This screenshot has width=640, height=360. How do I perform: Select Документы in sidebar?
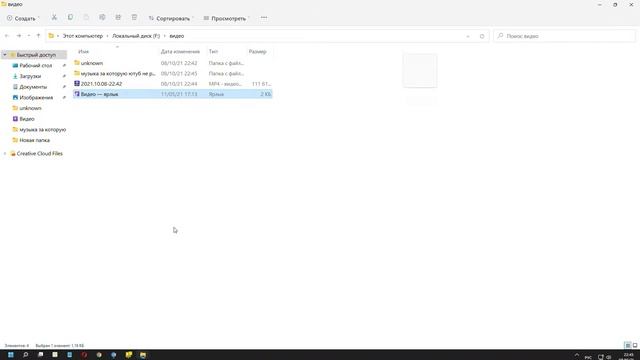33,87
